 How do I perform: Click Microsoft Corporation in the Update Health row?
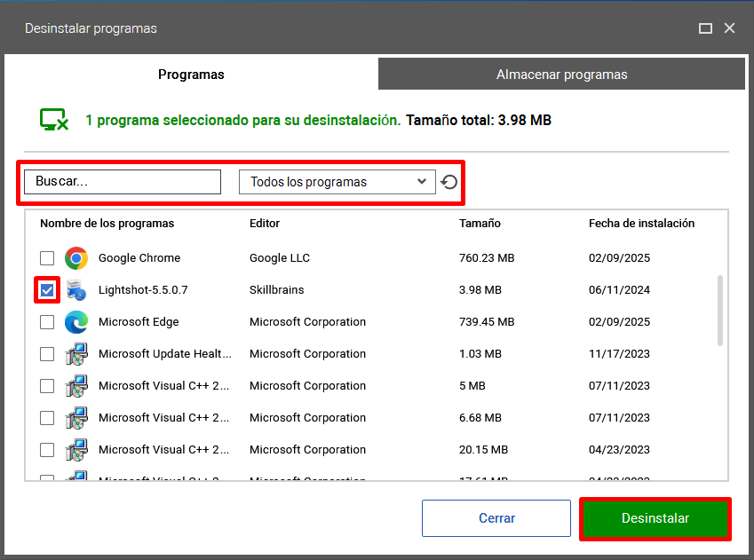coord(307,354)
